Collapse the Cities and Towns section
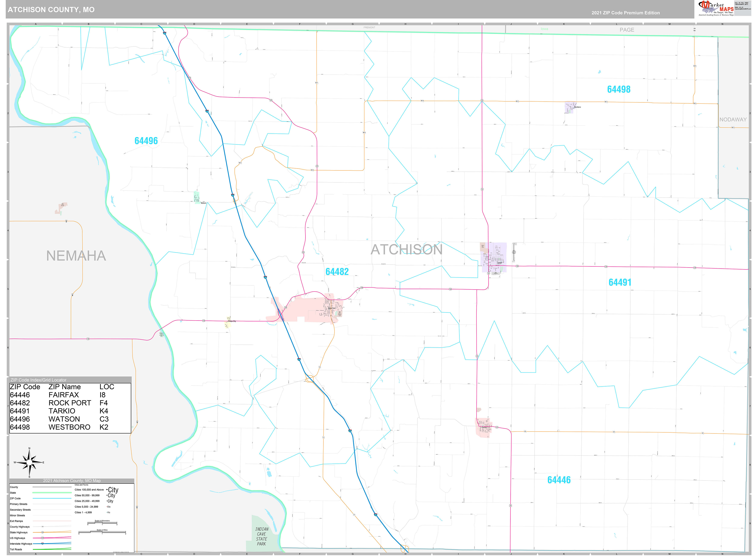The width and height of the screenshot is (756, 556). tap(81, 485)
